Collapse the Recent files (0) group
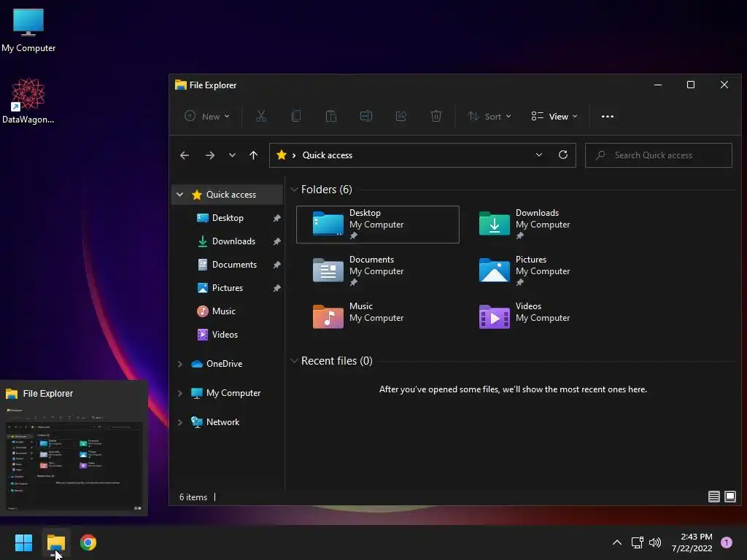 [x=294, y=361]
